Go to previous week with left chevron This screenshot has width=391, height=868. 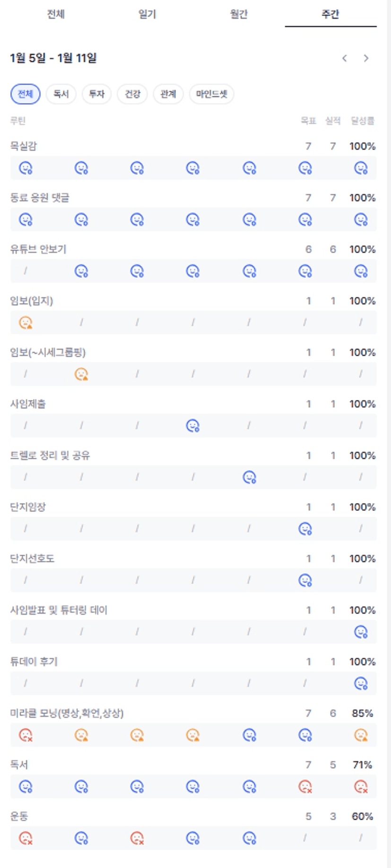345,58
